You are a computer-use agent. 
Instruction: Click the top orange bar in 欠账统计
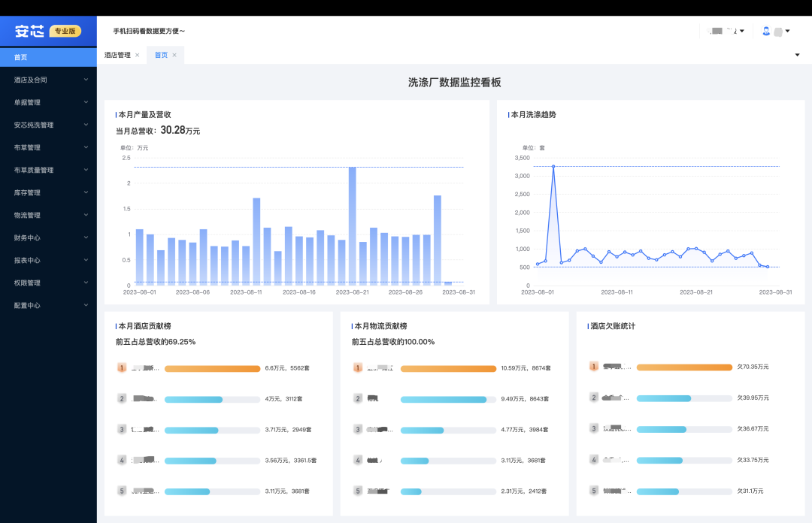(684, 367)
